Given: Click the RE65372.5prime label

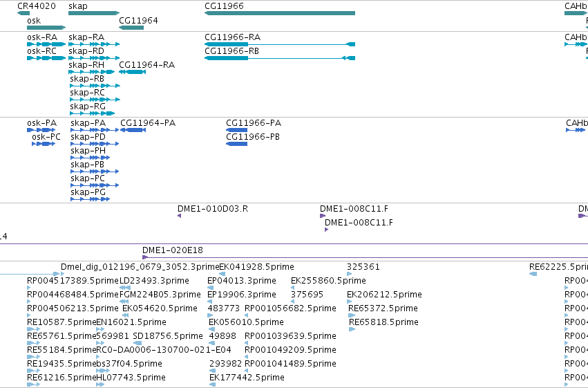Looking at the screenshot, I should [383, 308].
